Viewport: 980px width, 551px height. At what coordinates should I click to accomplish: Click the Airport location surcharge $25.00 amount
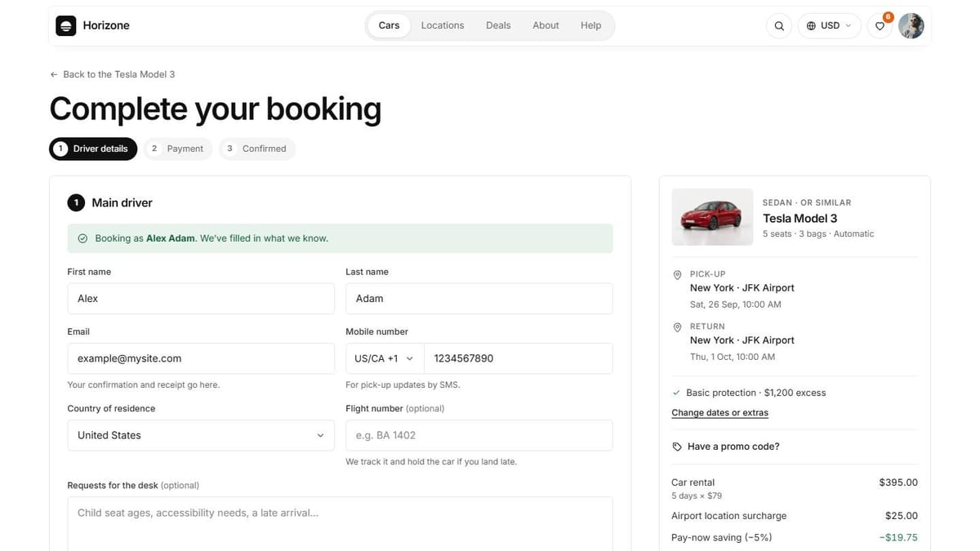(902, 516)
